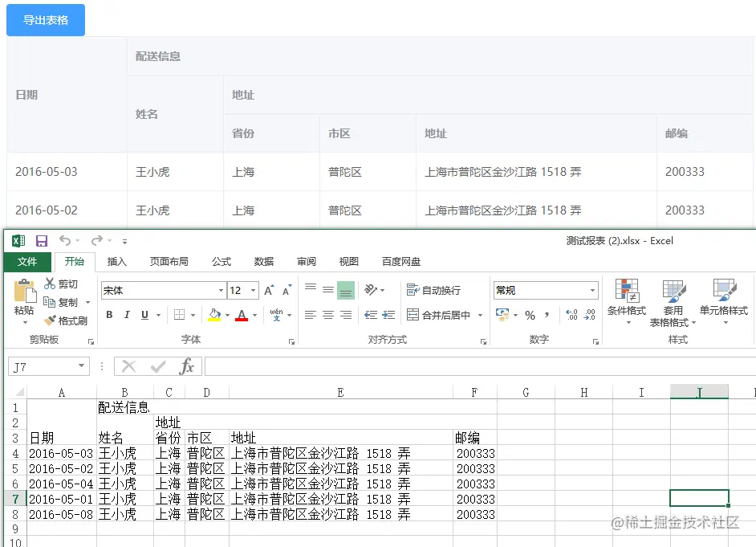Click the insert function fx icon
The image size is (756, 547).
pyautogui.click(x=186, y=366)
